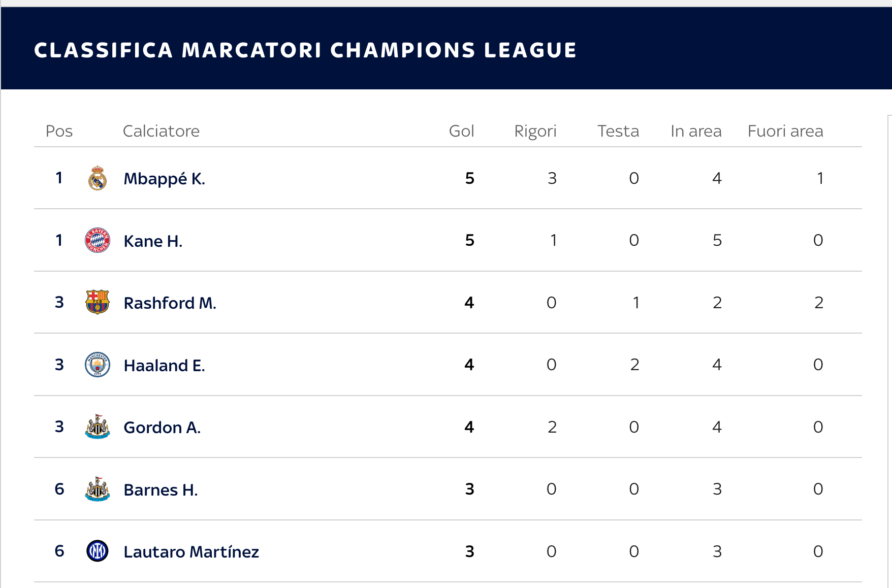Click the Fuori area column header
Screen dimensions: 892x588
785,131
